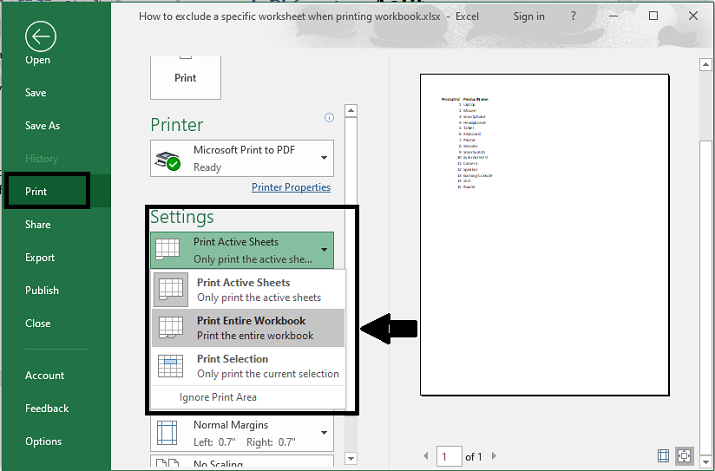Click the Print Entire Workbook sheet icon
Image resolution: width=715 pixels, height=471 pixels.
coord(171,327)
